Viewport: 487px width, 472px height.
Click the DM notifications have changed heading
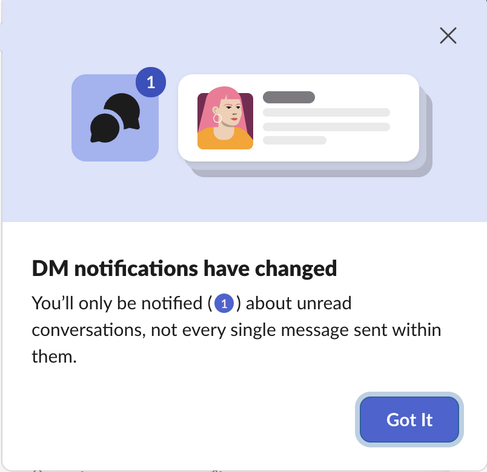(184, 268)
